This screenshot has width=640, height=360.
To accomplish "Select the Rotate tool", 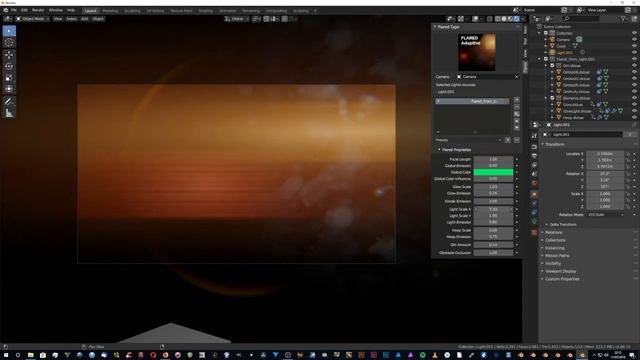I will click(9, 66).
